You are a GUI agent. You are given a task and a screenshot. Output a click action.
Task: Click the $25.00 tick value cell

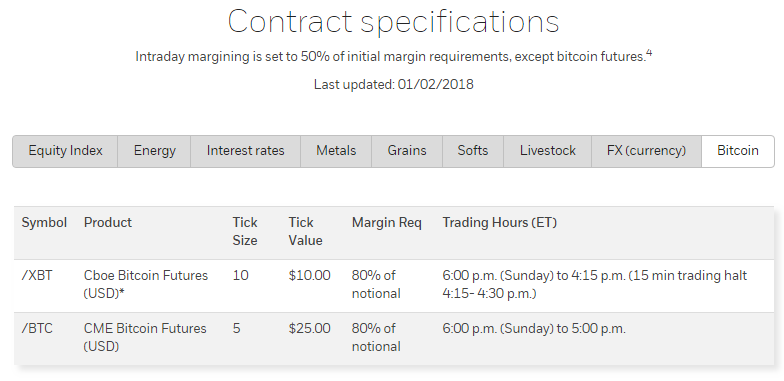[x=310, y=328]
